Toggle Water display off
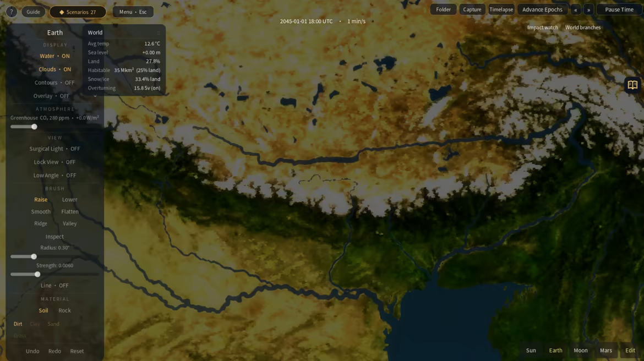This screenshot has width=644, height=361. pyautogui.click(x=54, y=56)
